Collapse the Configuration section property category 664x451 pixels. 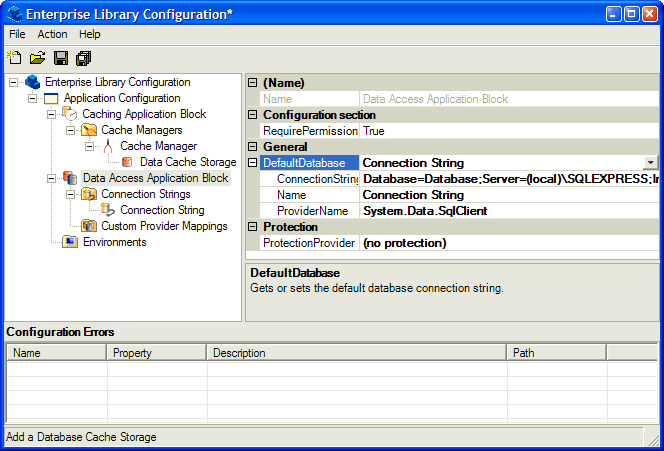click(252, 115)
